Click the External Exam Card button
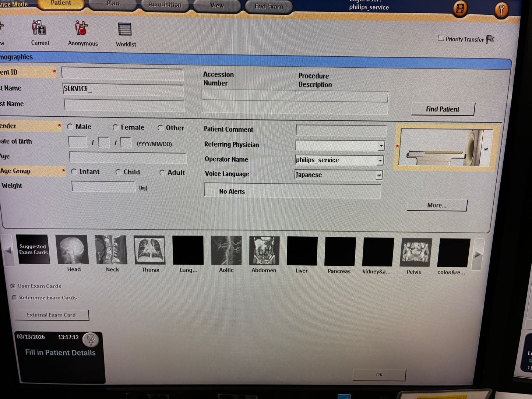 coord(52,315)
